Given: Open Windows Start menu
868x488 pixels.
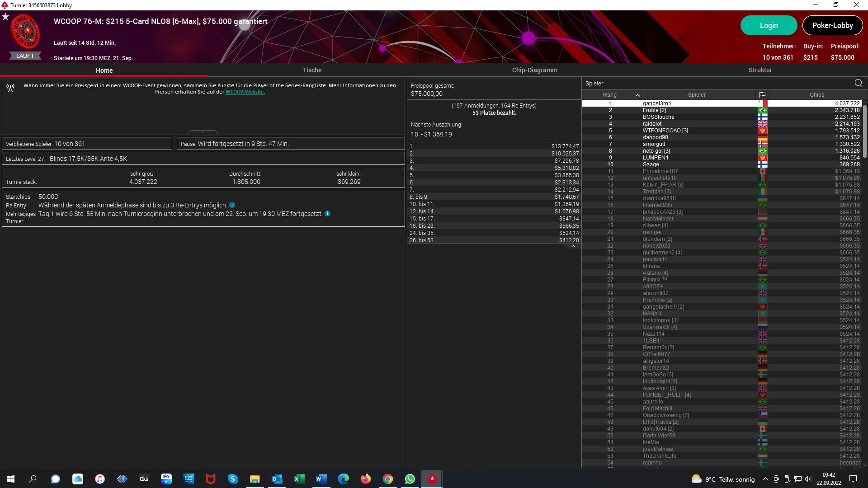Looking at the screenshot, I should click(x=11, y=479).
